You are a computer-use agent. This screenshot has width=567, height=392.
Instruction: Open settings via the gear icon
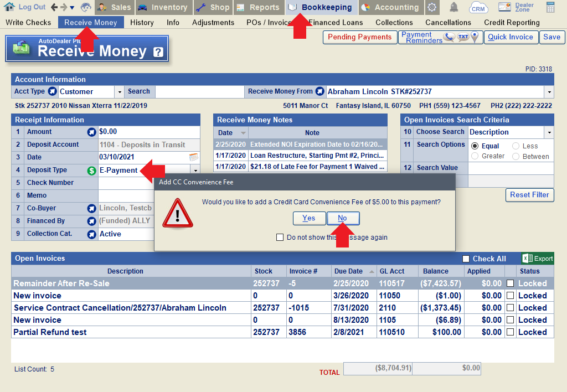pos(432,7)
